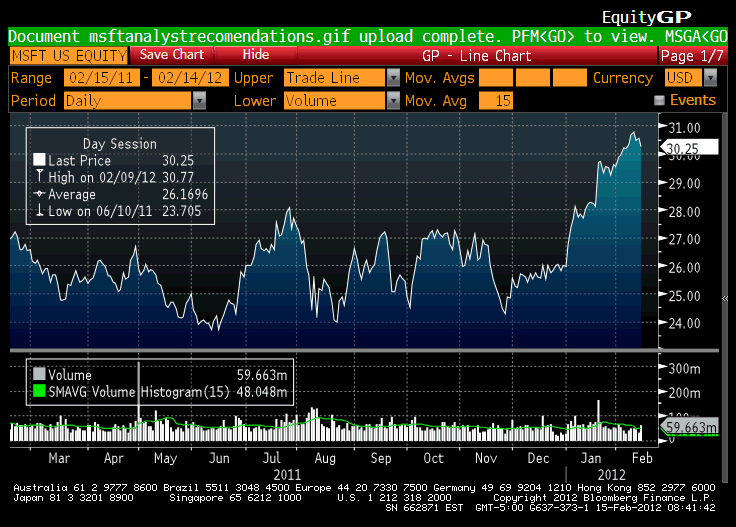Click the 300m volume axis label
Viewport: 736px width, 527px height.
click(x=684, y=369)
